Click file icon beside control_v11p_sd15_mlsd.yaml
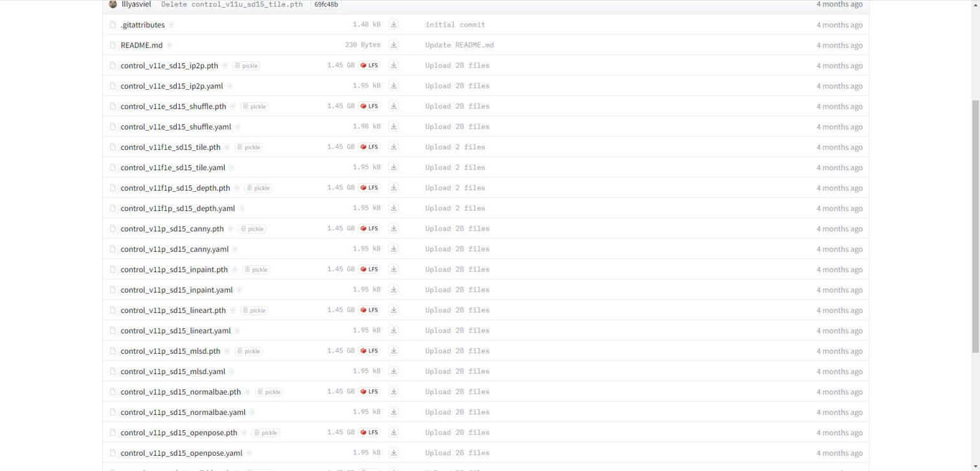This screenshot has height=471, width=980. point(113,372)
